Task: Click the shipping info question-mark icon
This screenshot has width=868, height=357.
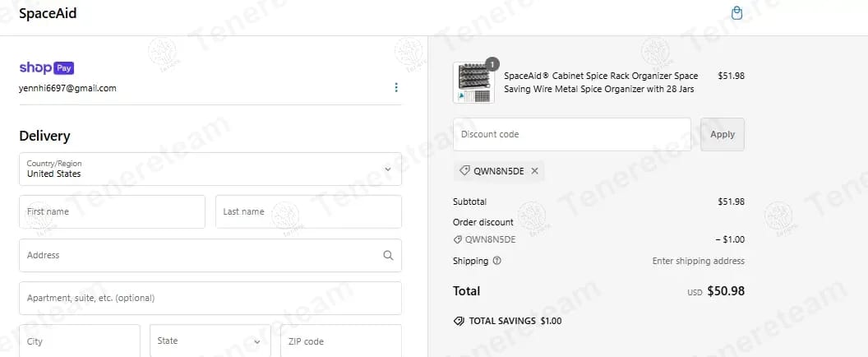Action: (496, 261)
